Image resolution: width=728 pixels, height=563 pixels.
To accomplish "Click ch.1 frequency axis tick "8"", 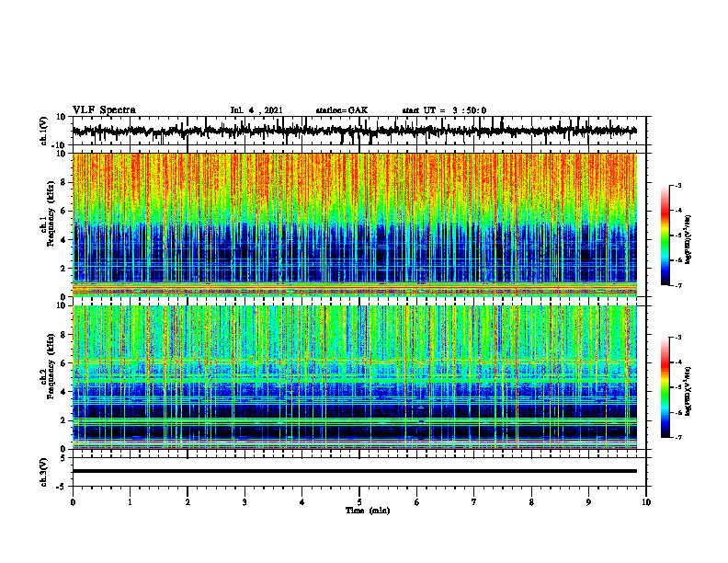I will [x=64, y=182].
